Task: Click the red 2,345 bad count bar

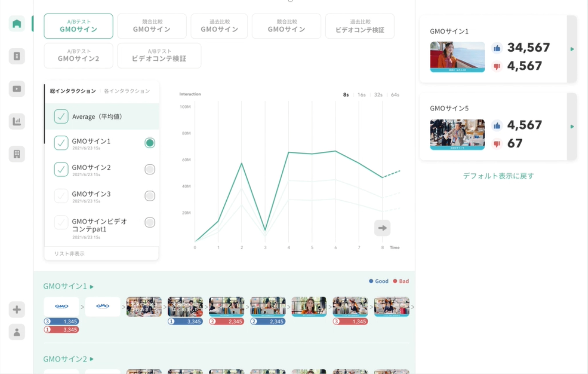Action: [226, 321]
